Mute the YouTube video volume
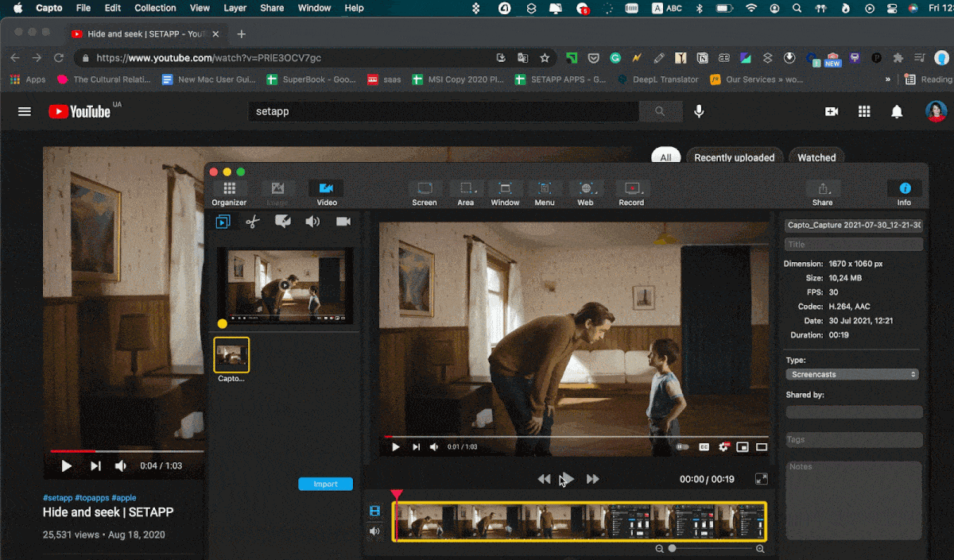This screenshot has width=954, height=560. [x=121, y=466]
